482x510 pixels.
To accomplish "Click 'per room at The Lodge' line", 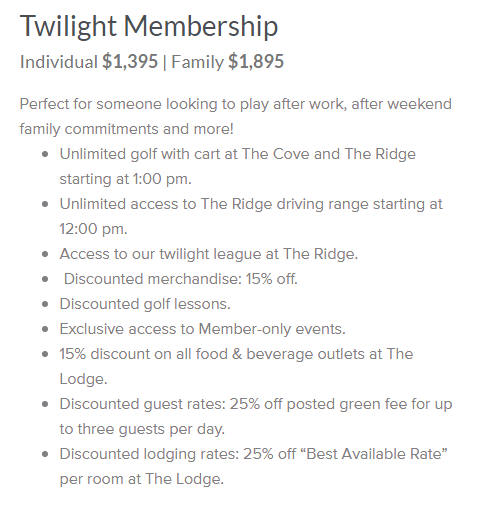I will 142,479.
